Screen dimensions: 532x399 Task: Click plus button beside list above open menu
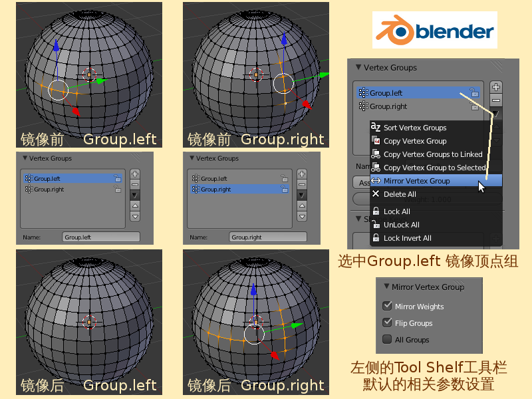[496, 87]
